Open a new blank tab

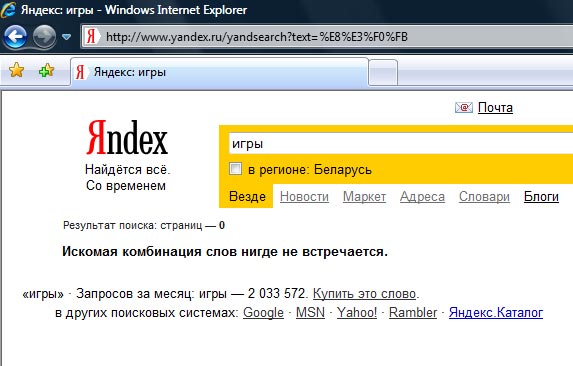383,73
